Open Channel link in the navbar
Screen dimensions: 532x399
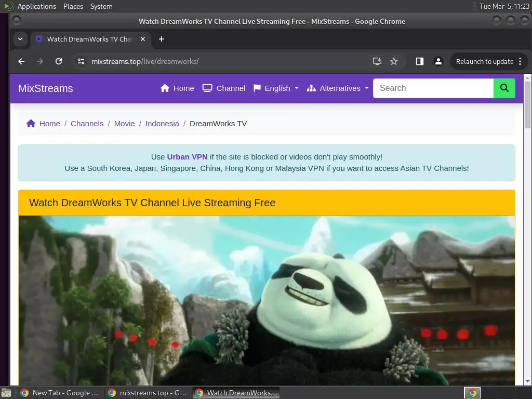click(231, 88)
